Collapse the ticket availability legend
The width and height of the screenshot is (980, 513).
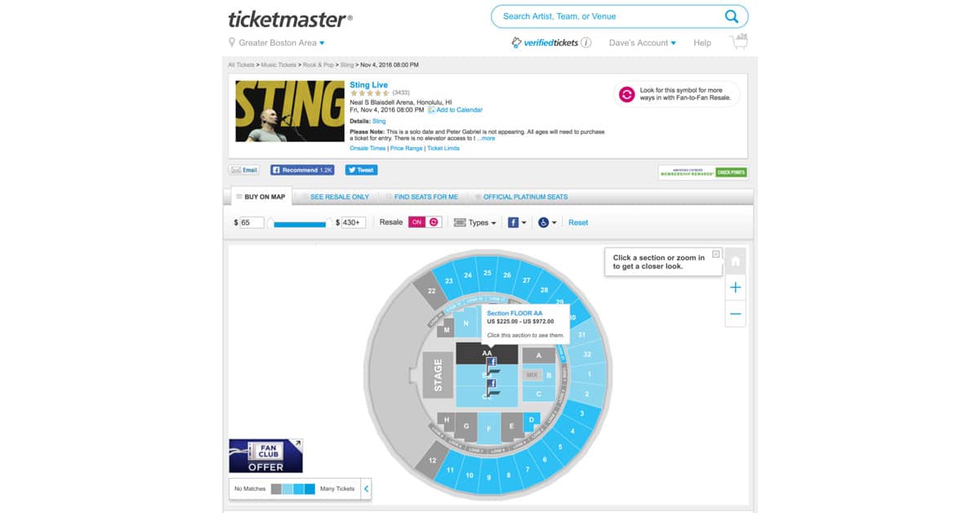366,489
